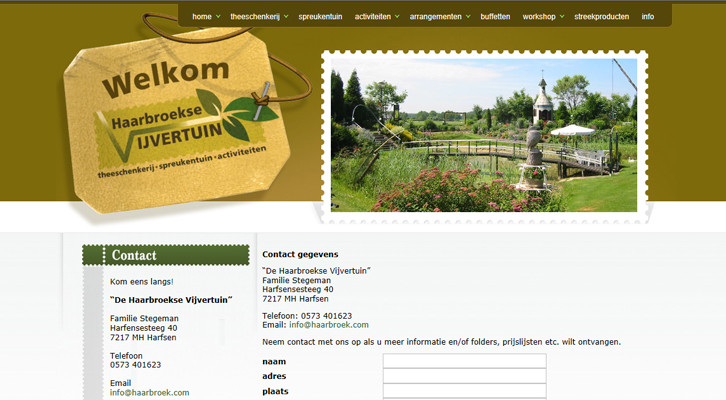Expand the theeschenkerij dropdown arrow
Screen dimensions: 726x400
286,17
